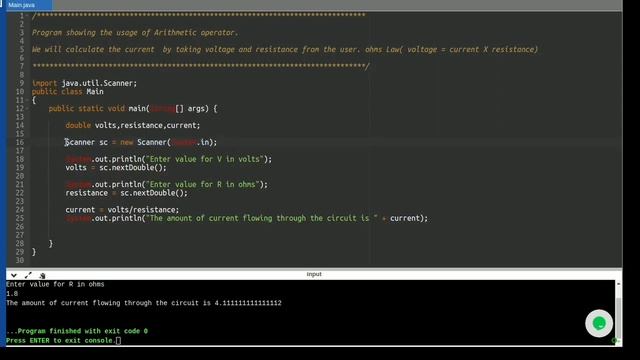Viewport: 640px width, 360px height.
Task: Click line number 16 in the gutter
Action: (x=20, y=142)
